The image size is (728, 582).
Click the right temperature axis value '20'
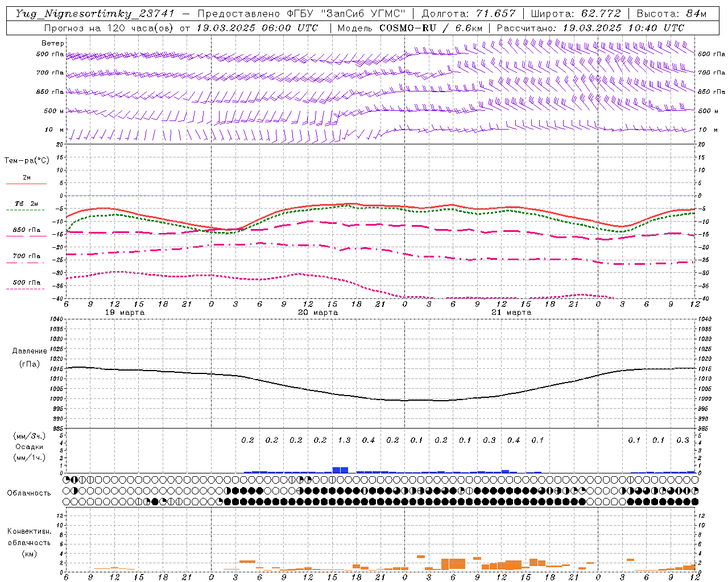702,144
